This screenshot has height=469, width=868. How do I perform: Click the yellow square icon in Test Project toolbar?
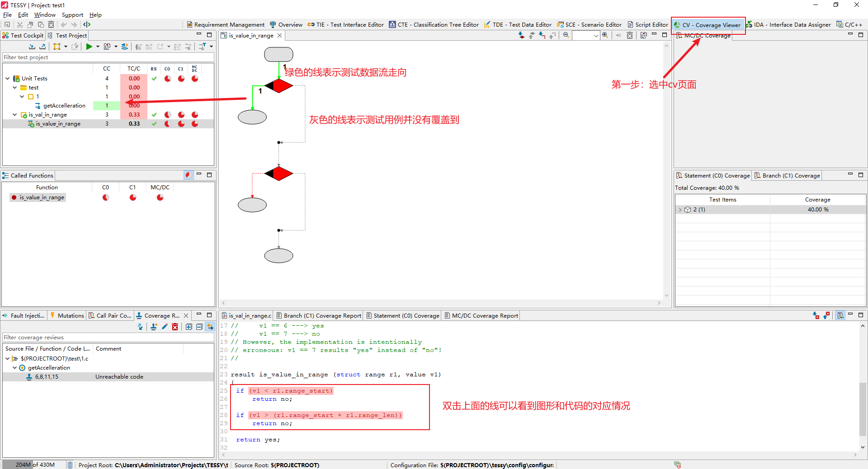point(57,47)
